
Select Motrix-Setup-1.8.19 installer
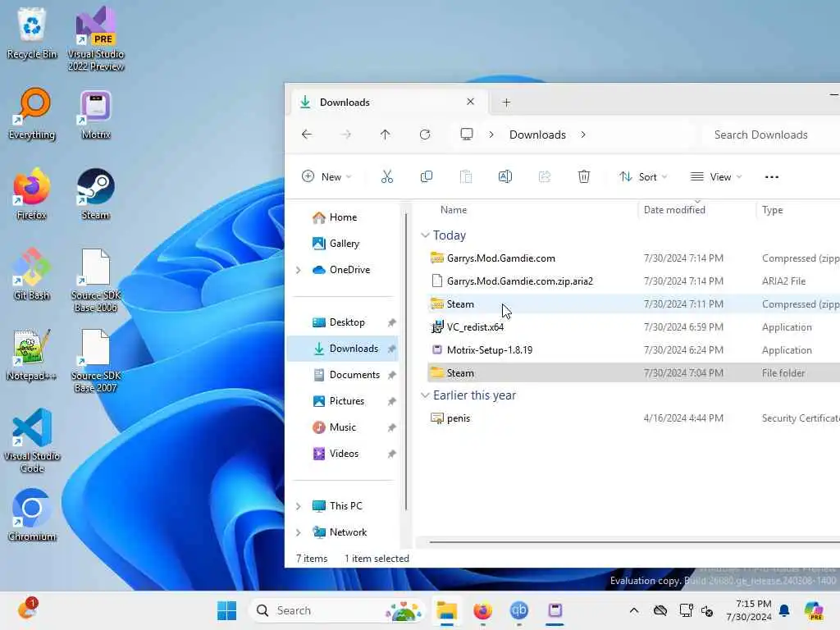(634, 350)
